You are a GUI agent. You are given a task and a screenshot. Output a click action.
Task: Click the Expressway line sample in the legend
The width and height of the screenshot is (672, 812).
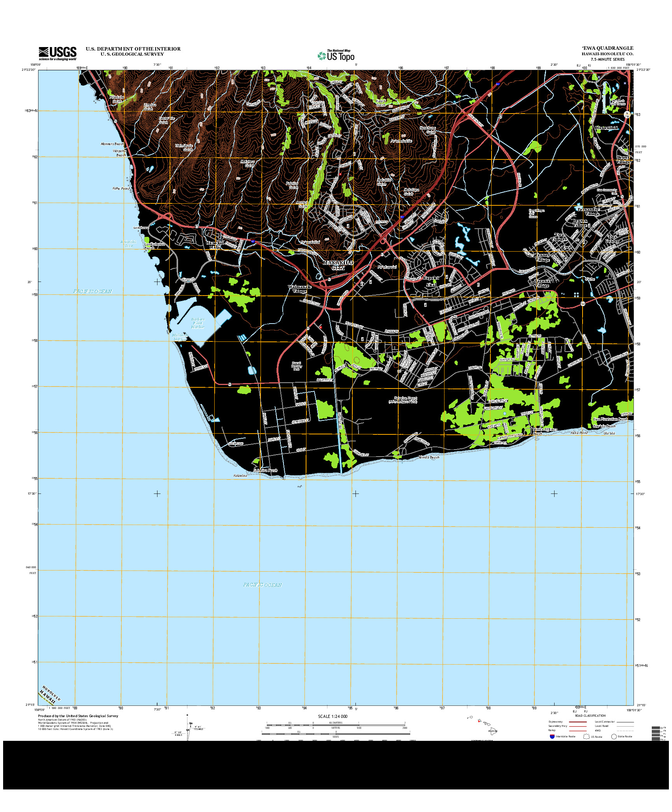click(x=578, y=722)
